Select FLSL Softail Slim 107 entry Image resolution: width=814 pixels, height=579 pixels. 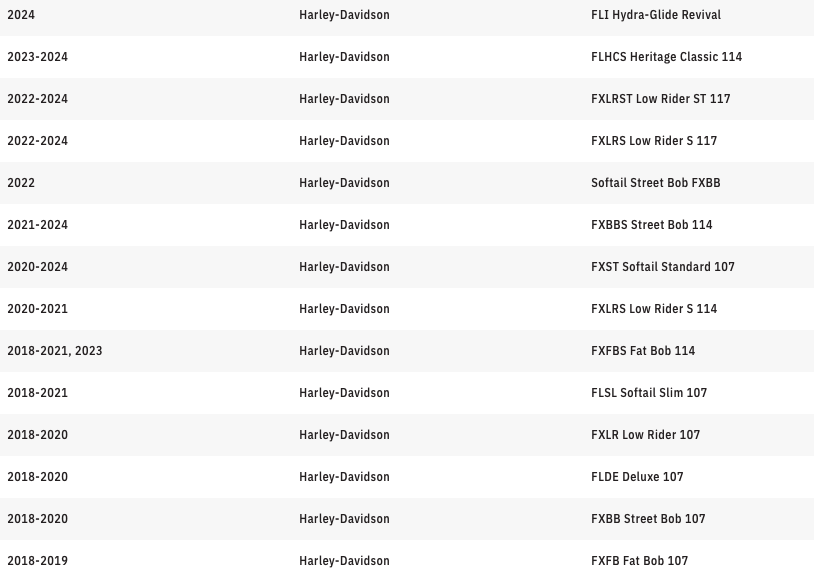(648, 393)
